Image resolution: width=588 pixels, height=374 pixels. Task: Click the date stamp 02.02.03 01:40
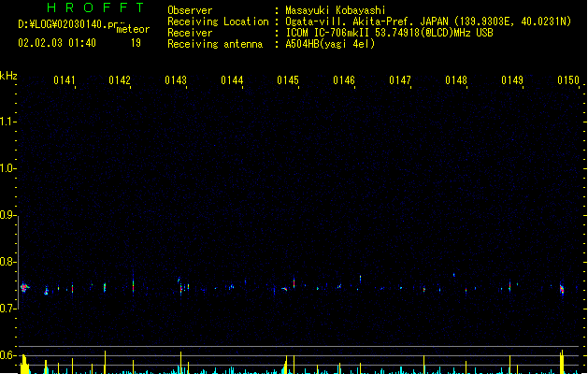[x=57, y=43]
